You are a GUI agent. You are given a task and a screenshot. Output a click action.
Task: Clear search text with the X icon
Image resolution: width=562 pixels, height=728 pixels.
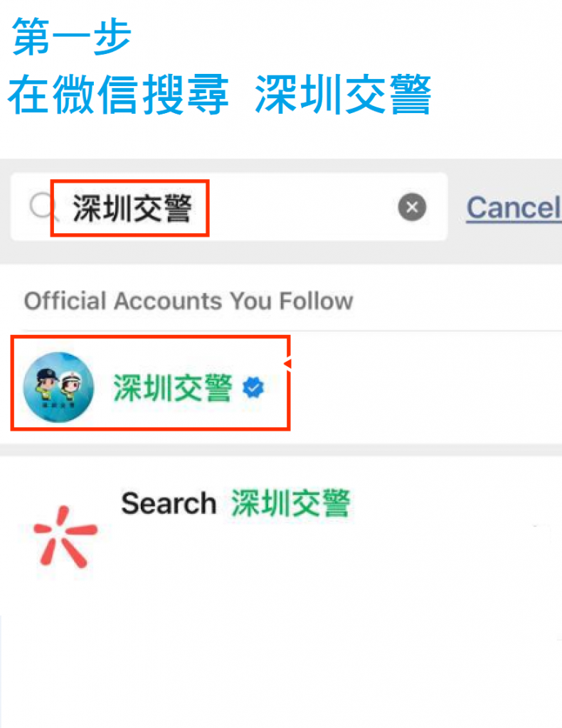[x=412, y=207]
